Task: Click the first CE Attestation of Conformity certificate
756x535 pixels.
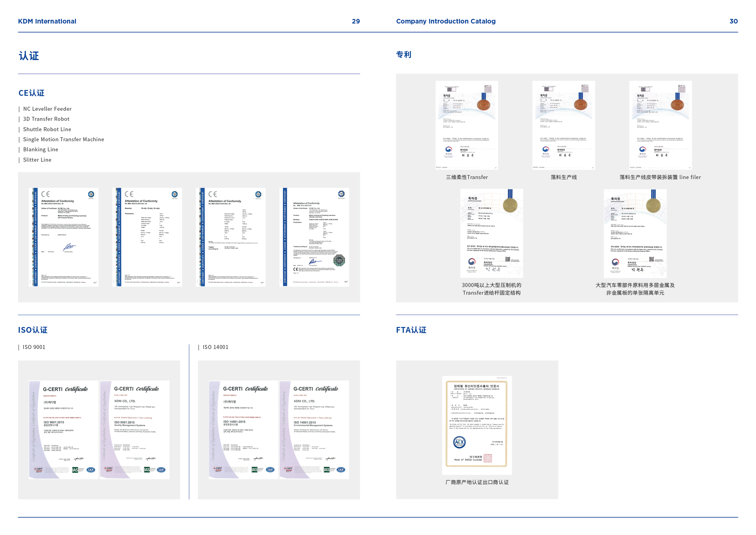Action: click(x=64, y=237)
